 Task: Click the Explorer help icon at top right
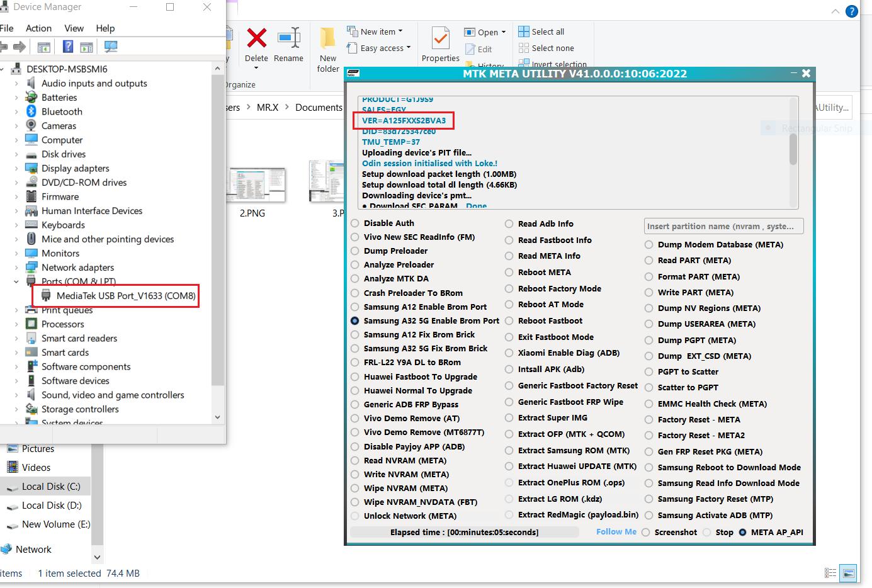coord(852,11)
